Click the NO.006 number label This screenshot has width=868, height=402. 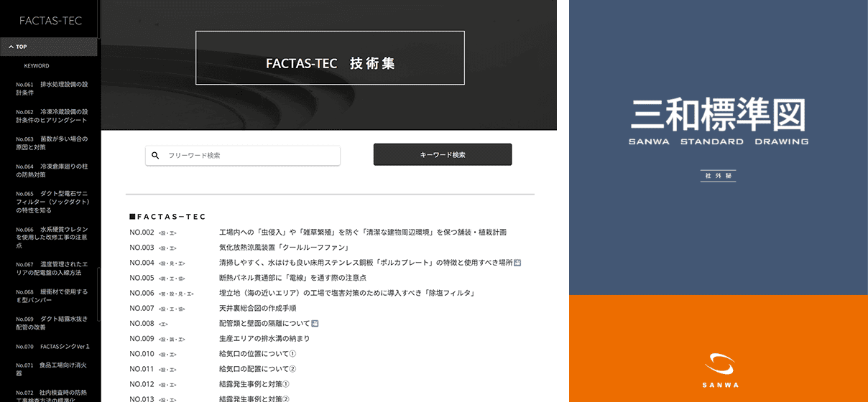pyautogui.click(x=142, y=293)
